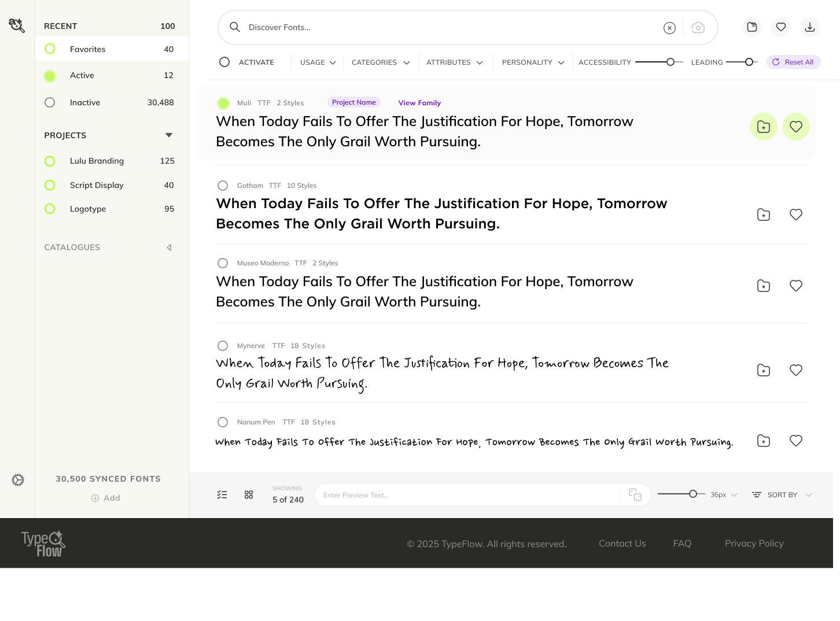The height and width of the screenshot is (621, 840).
Task: Add Nanum Pen font to a project
Action: [x=764, y=441]
